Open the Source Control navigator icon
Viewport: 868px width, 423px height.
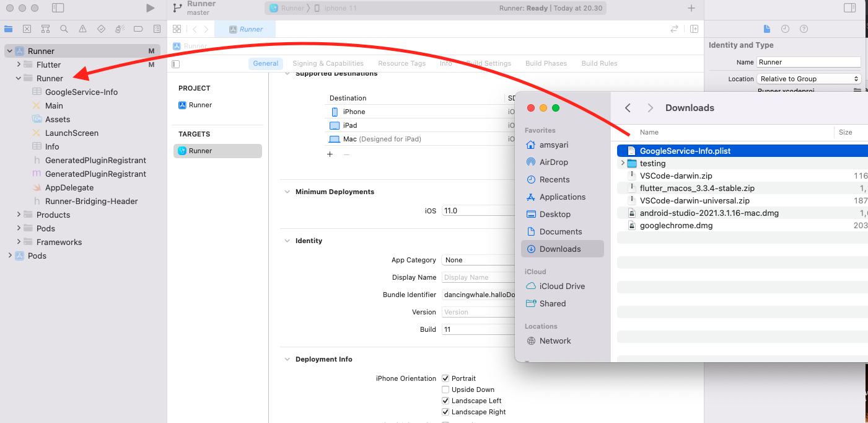[x=27, y=29]
